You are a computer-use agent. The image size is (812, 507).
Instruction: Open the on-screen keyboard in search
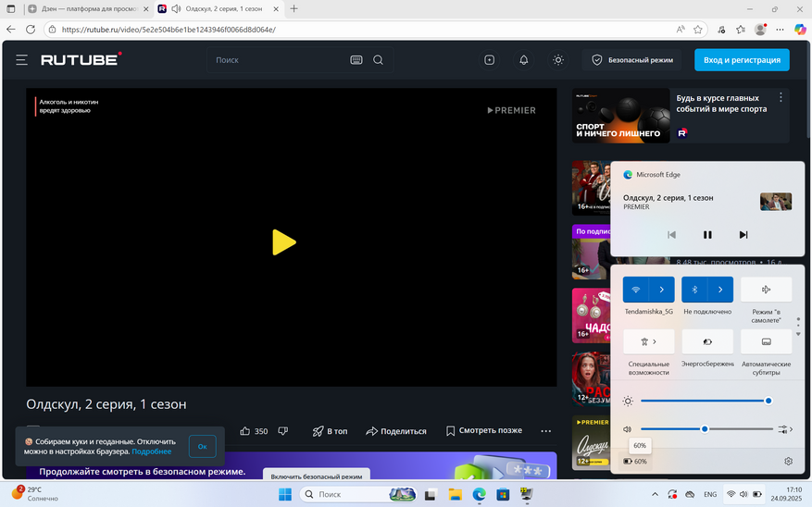click(356, 60)
